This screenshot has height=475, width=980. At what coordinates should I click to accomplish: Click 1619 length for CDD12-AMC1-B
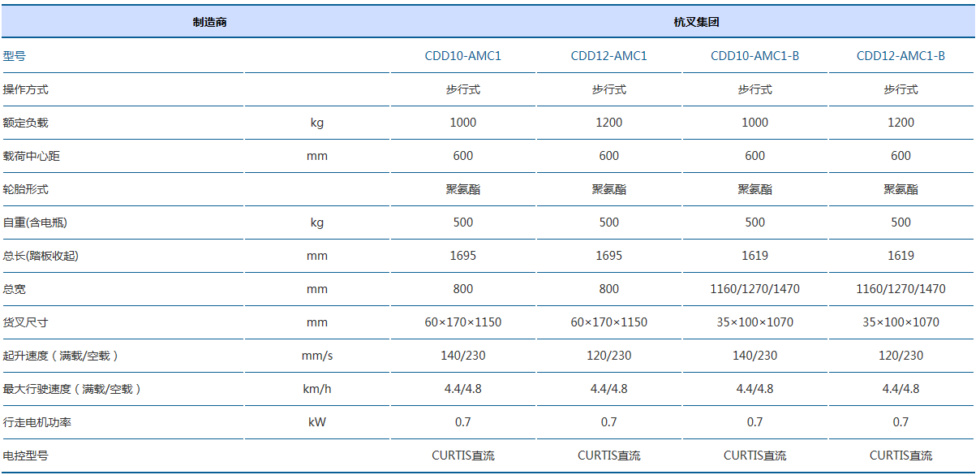pyautogui.click(x=901, y=256)
